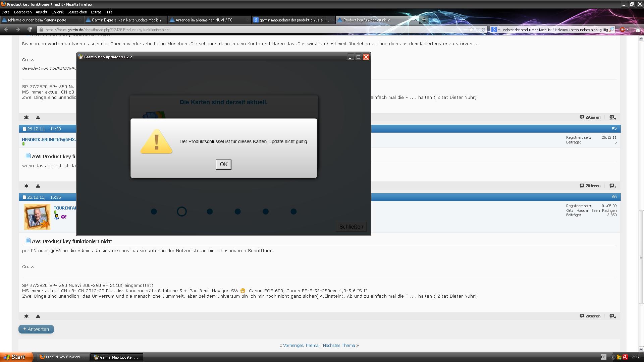Click the TOURENFAH... username link
Image resolution: width=644 pixels, height=362 pixels.
click(x=65, y=208)
